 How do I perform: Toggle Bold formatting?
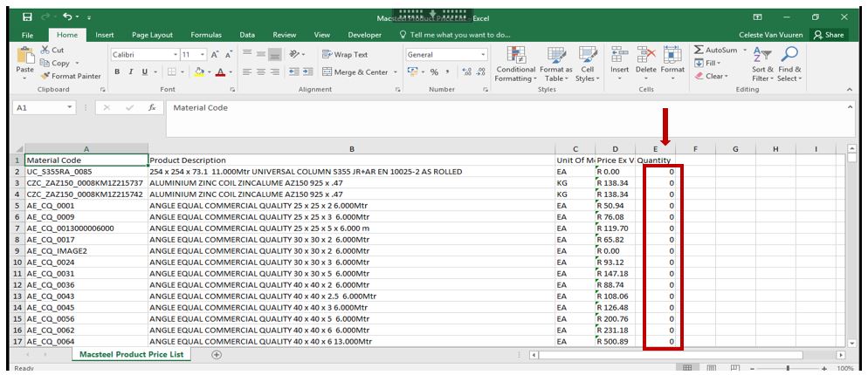click(x=118, y=72)
